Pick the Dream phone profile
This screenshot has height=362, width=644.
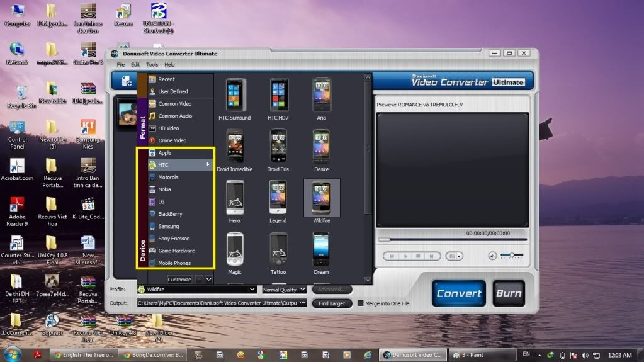pos(321,254)
